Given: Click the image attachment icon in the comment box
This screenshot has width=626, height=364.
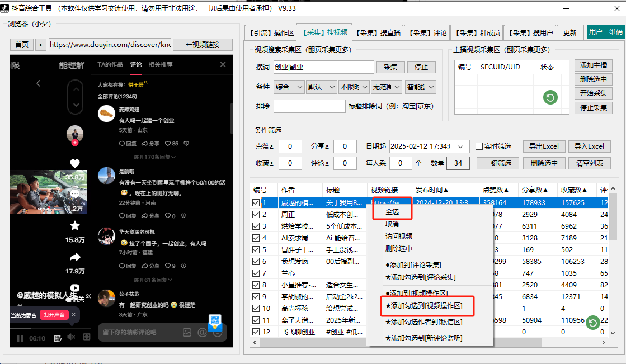Looking at the screenshot, I should pyautogui.click(x=187, y=332).
